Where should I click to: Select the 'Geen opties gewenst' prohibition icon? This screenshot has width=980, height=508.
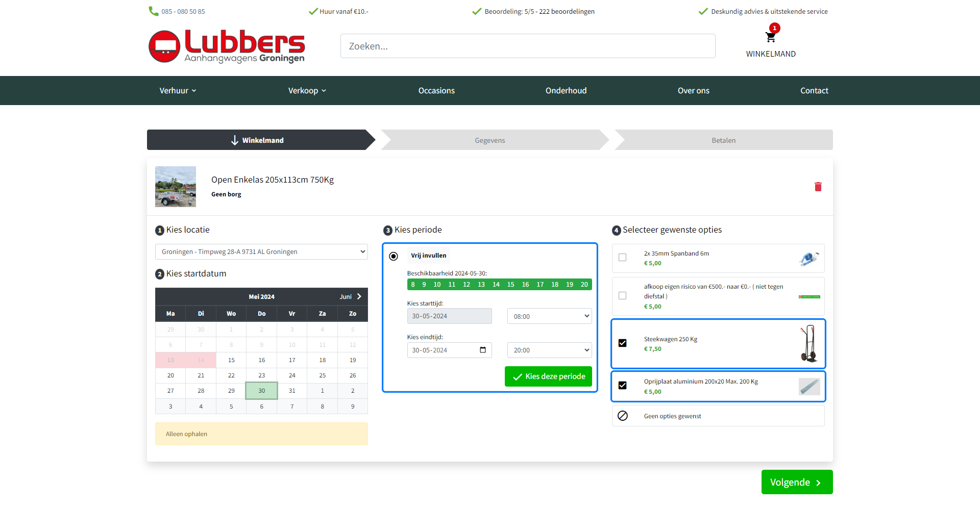click(x=623, y=416)
